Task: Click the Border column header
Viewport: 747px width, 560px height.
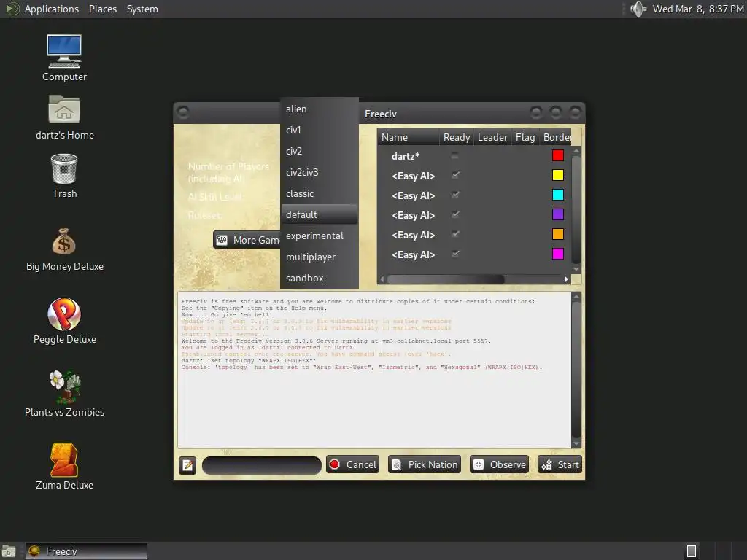Action: 555,137
